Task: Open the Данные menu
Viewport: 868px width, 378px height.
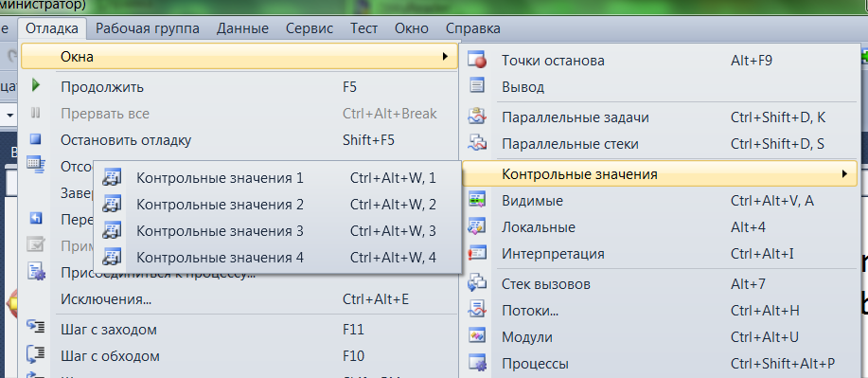Action: pos(242,28)
